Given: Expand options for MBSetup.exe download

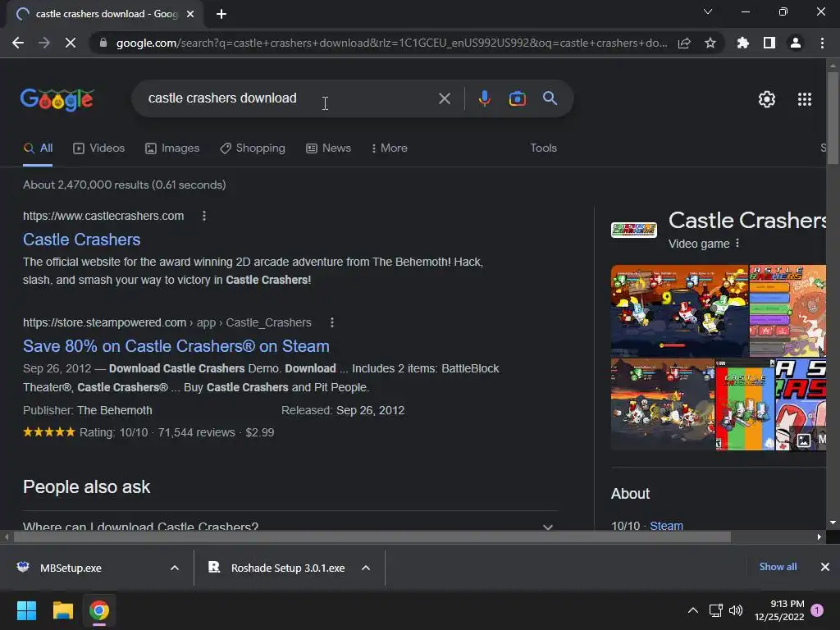Looking at the screenshot, I should [x=175, y=568].
